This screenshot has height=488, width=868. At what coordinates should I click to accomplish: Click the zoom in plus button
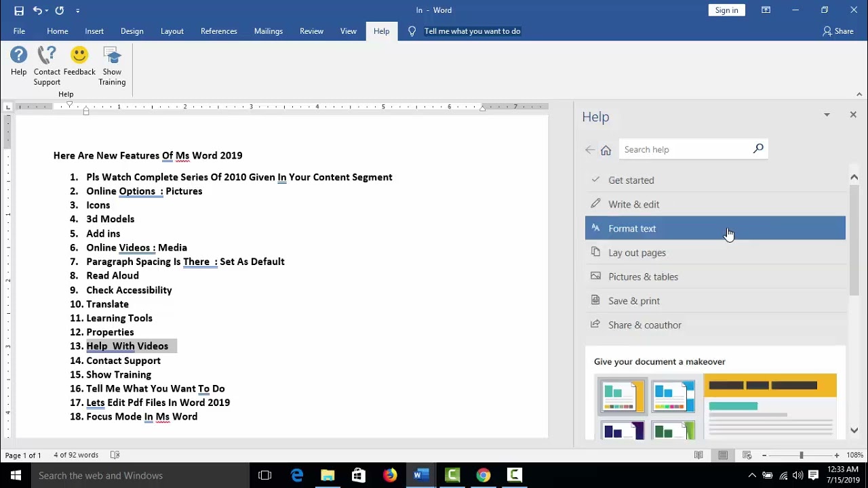837,455
